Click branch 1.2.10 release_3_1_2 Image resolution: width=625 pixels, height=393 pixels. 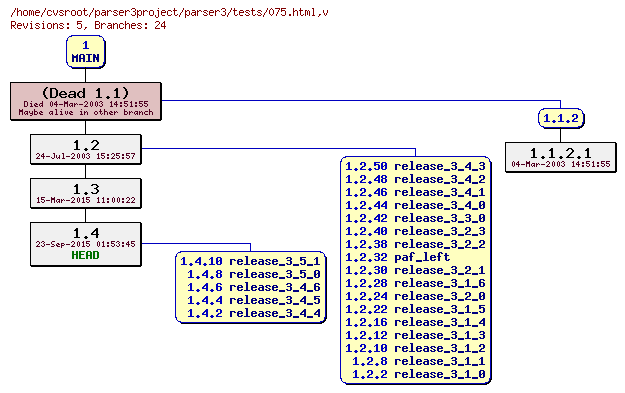415,348
